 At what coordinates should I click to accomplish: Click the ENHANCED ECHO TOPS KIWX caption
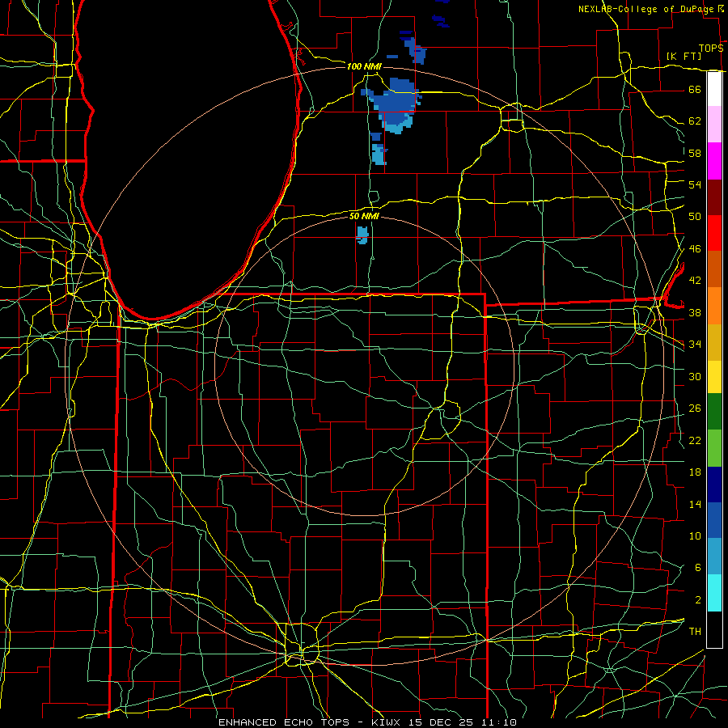367,722
